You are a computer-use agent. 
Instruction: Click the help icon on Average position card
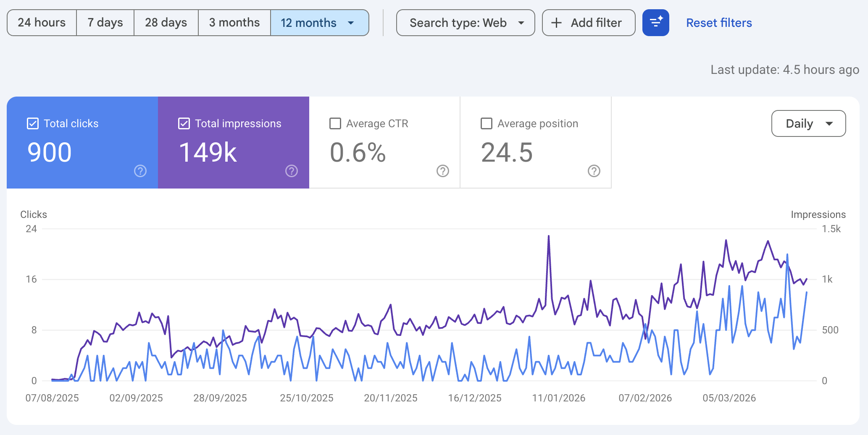(594, 171)
